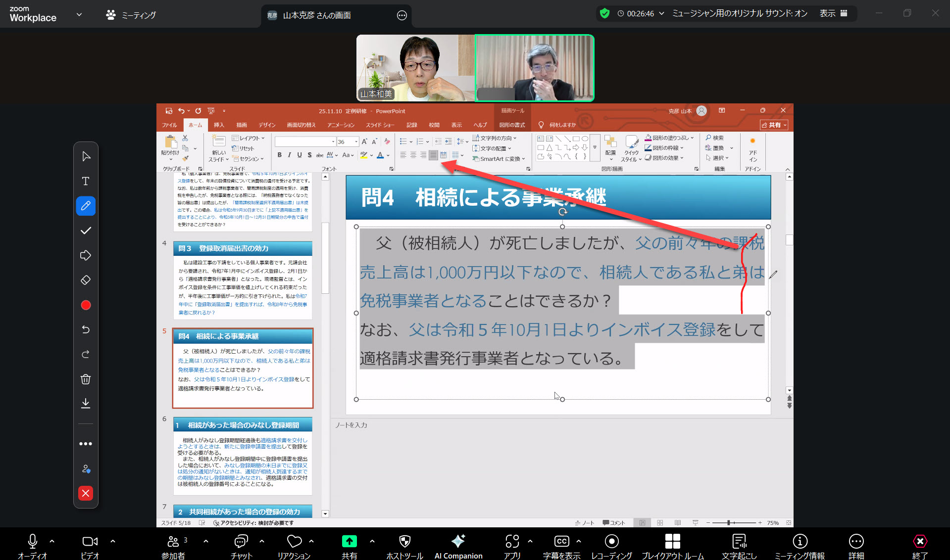Expand the Zoom Workplace dropdown chevron
950x560 pixels.
pyautogui.click(x=79, y=14)
